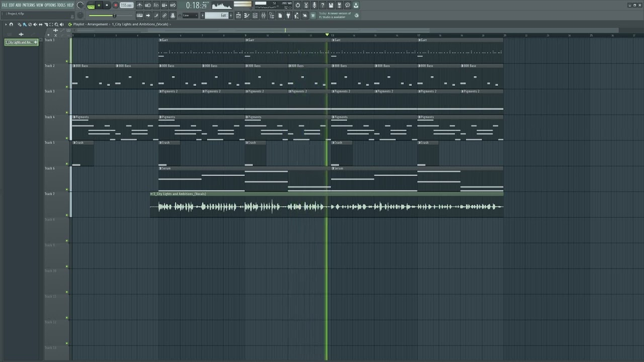644x362 pixels.
Task: Open the first Crash clip menu
Action: pyautogui.click(x=74, y=142)
